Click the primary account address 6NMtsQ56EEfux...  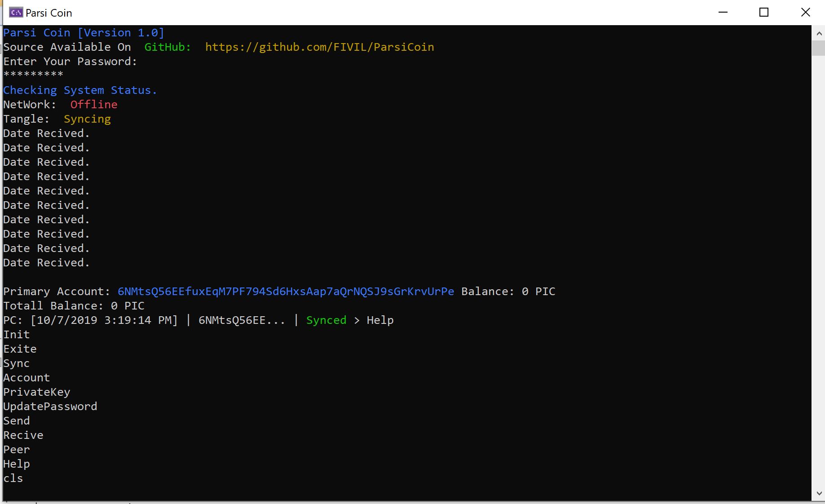286,292
